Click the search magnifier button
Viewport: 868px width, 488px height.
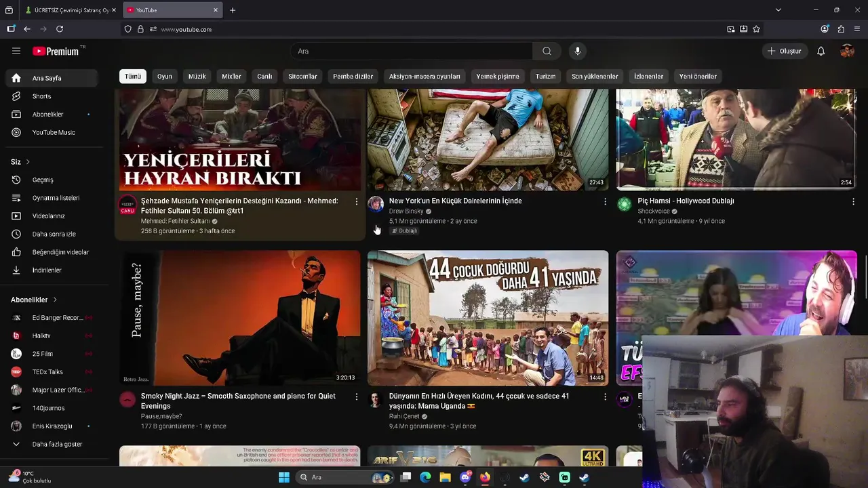click(x=547, y=51)
